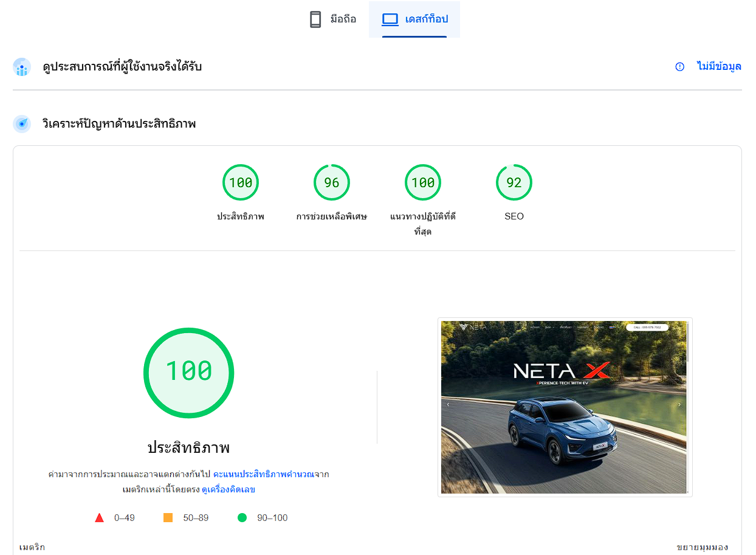This screenshot has height=555, width=756.
Task: Switch to the มือถือ (mobile) tab
Action: click(332, 19)
